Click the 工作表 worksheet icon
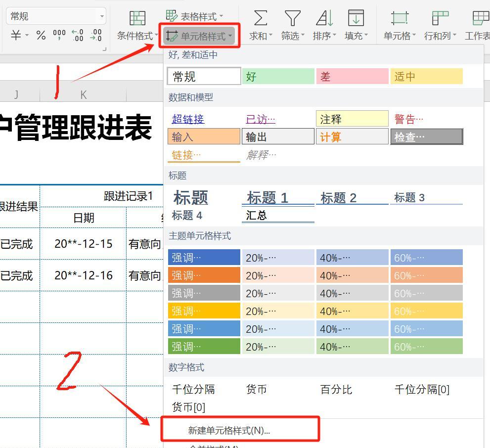This screenshot has width=490, height=448. (x=481, y=18)
